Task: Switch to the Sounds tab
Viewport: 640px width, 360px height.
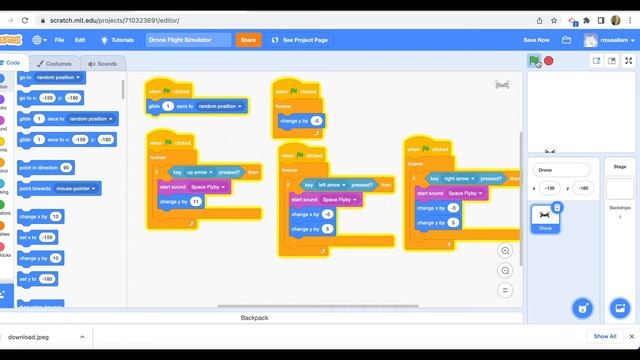Action: (102, 64)
